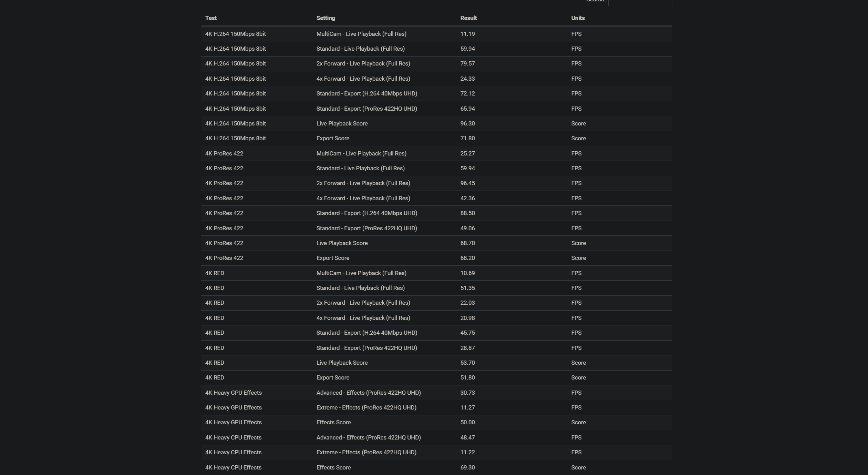Click result value 79.57
This screenshot has height=475, width=868.
click(467, 63)
